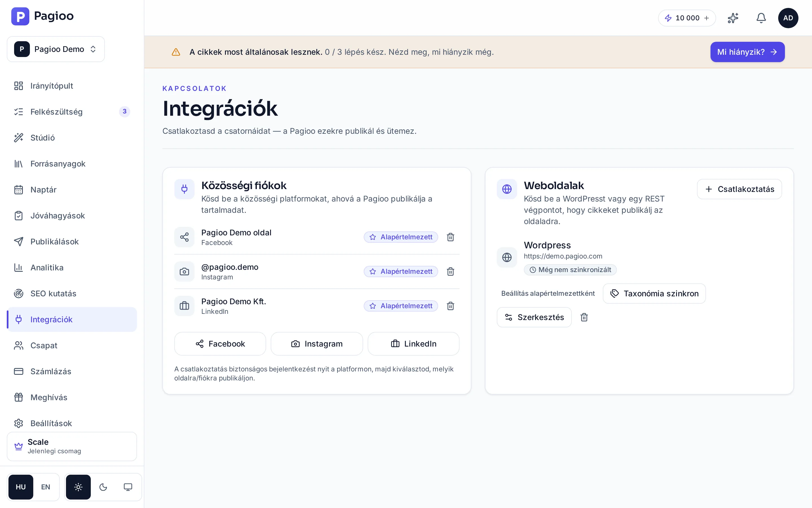The width and height of the screenshot is (812, 508).
Task: Click the globe icon beside Weboldalak
Action: (507, 189)
